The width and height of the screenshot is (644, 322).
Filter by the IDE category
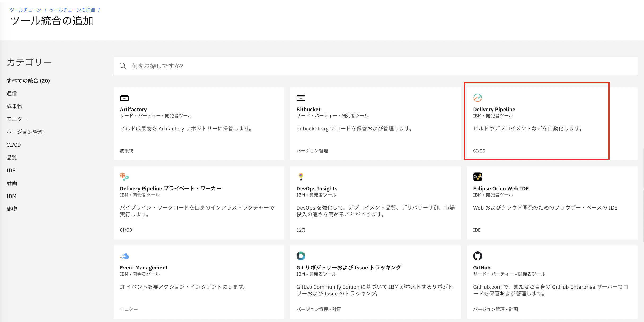pos(11,171)
